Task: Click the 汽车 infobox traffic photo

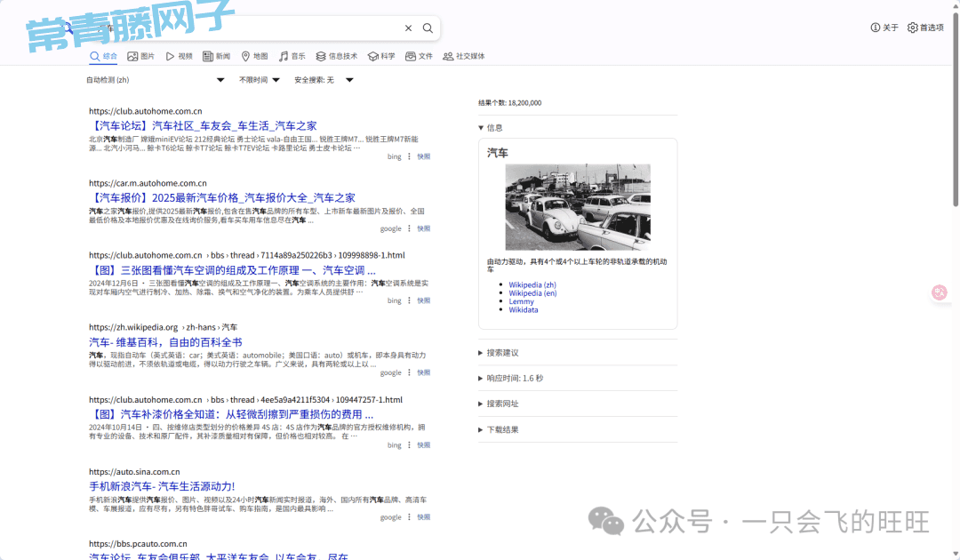Action: [578, 207]
